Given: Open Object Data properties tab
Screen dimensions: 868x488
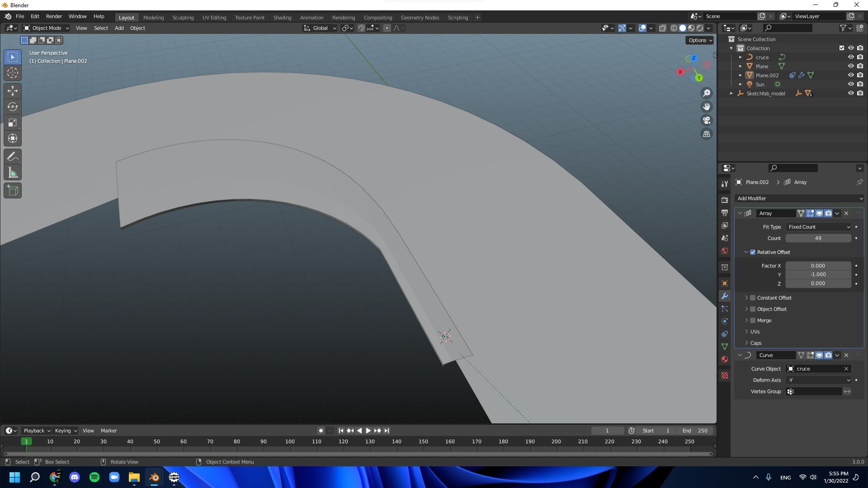Looking at the screenshot, I should click(725, 347).
